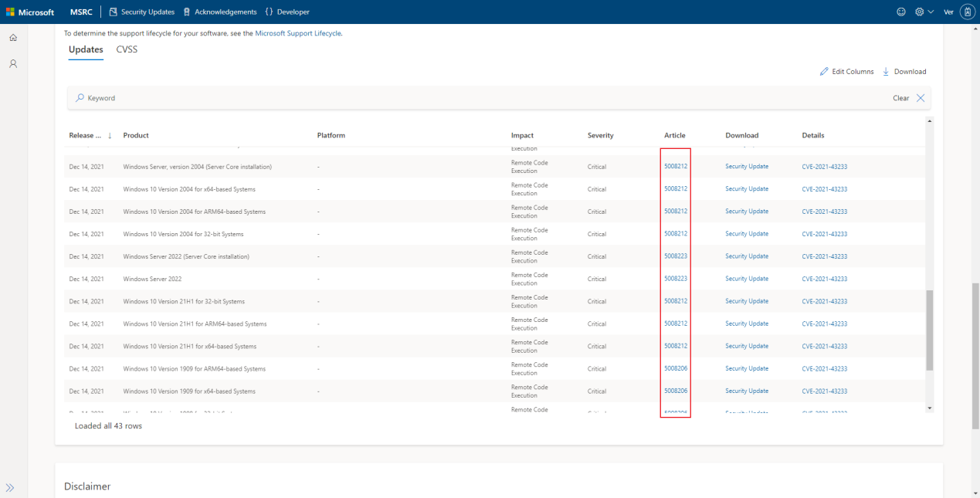Open the user profile icon in left sidebar
Viewport: 980px width, 498px height.
pyautogui.click(x=13, y=63)
